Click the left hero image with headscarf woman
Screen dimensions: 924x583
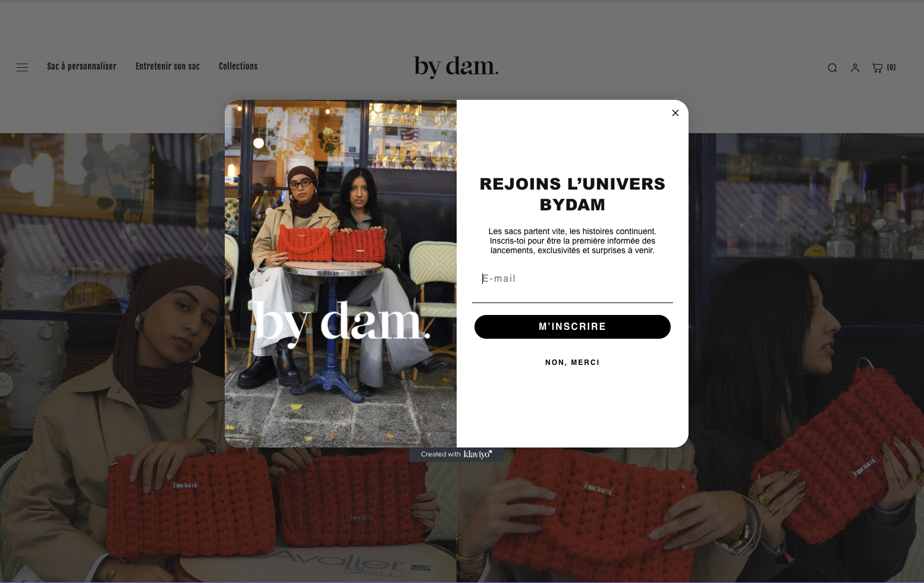tap(113, 357)
